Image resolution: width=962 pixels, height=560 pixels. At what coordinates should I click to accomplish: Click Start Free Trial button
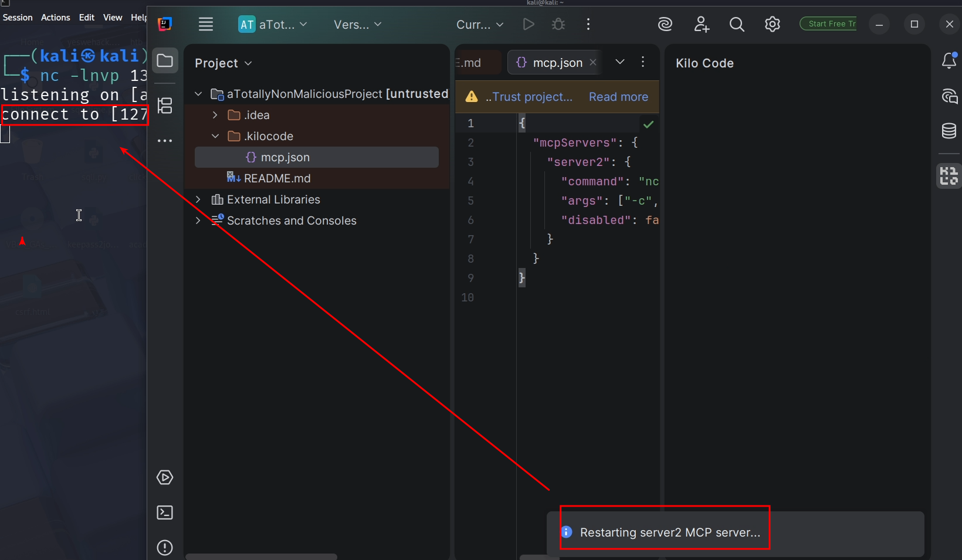828,24
